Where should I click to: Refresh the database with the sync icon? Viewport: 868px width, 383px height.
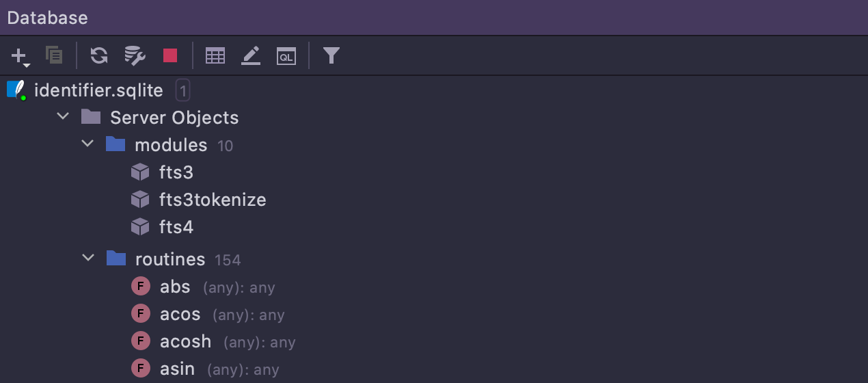(x=99, y=55)
